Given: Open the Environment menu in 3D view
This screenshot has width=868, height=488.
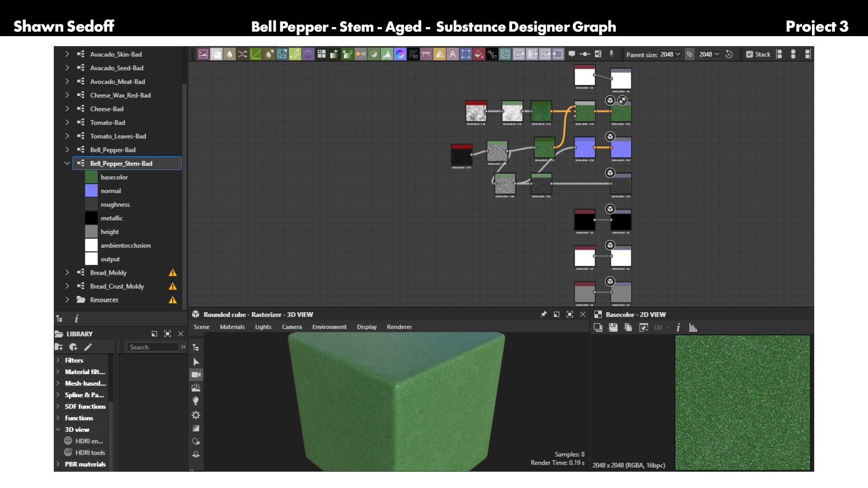Looking at the screenshot, I should (x=330, y=327).
